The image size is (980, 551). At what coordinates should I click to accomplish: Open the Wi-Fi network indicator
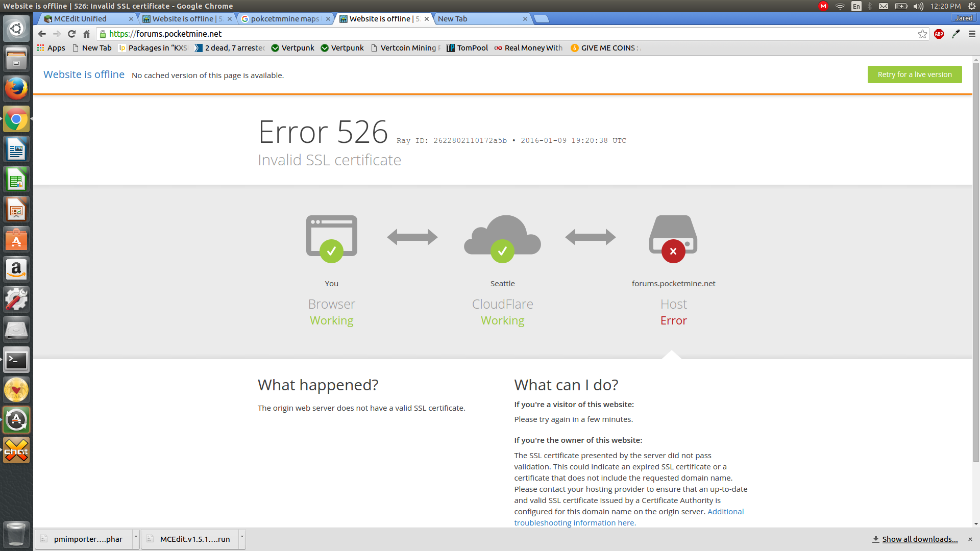(x=840, y=6)
